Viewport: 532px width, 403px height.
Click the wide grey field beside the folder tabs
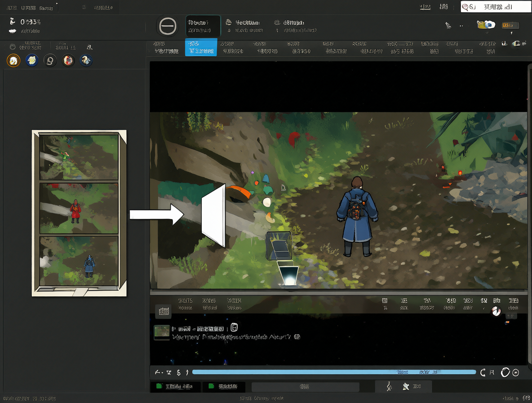tap(305, 387)
